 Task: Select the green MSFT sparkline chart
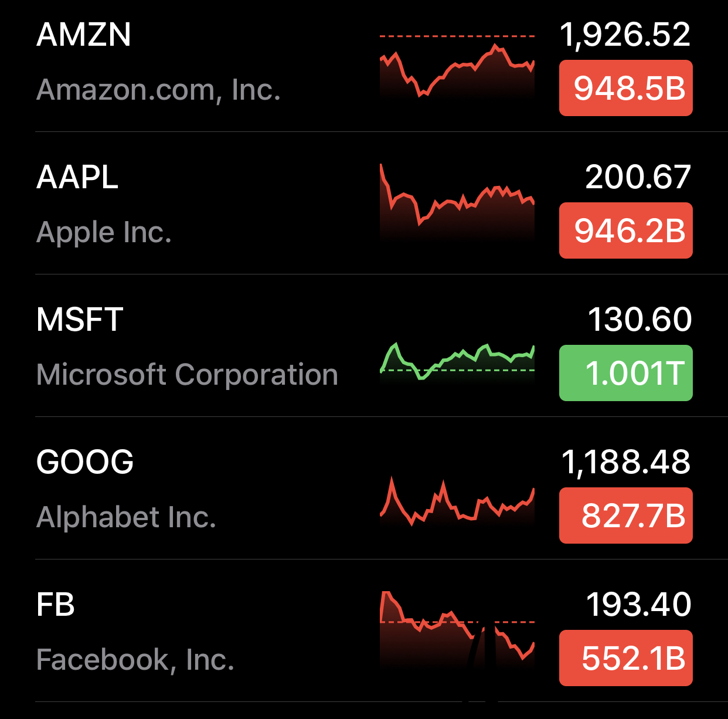(457, 361)
